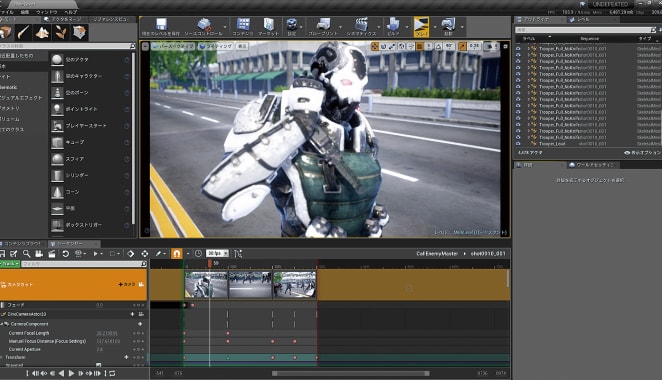Screen dimensions: 662x380
Task: Open dropdown arrow next to Source Control
Action: (x=225, y=27)
